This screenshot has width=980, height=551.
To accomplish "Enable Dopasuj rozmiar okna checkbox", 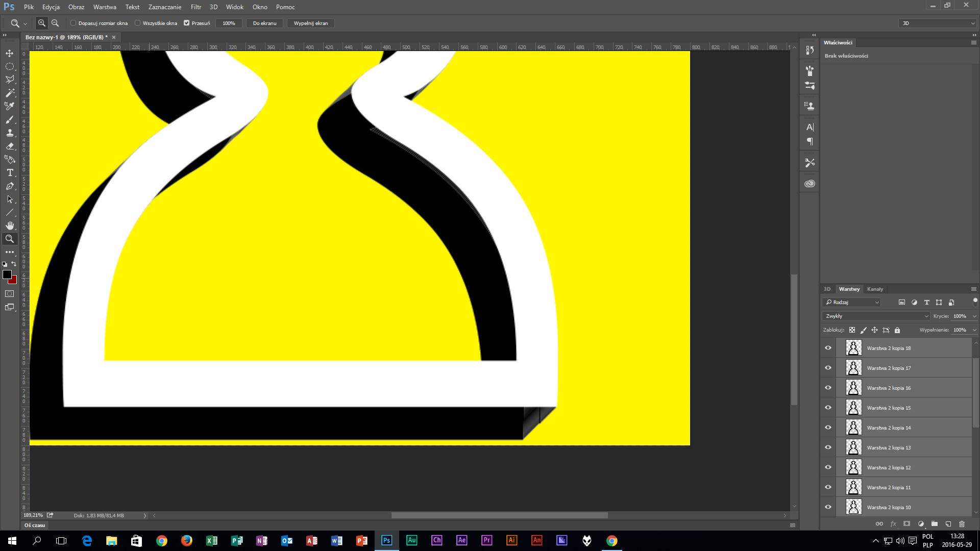I will pyautogui.click(x=73, y=23).
